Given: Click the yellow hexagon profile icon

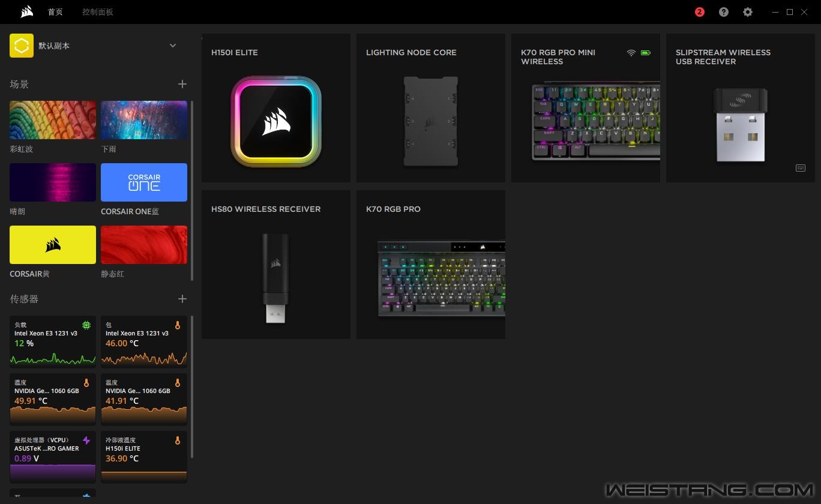Looking at the screenshot, I should pos(22,46).
